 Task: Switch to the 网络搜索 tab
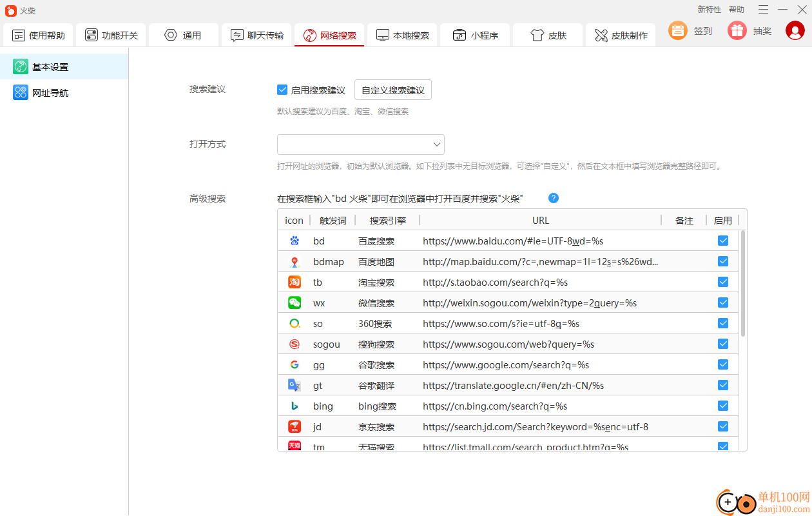330,35
